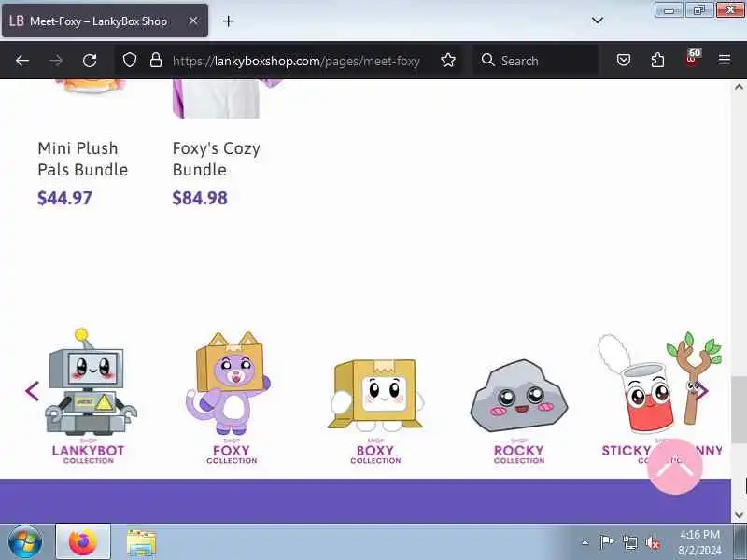Open a new browser tab
This screenshot has height=560, width=747.
click(x=228, y=21)
